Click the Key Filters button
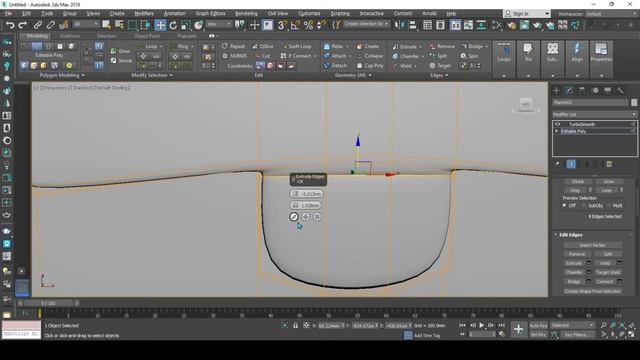The image size is (640, 360). point(577,335)
